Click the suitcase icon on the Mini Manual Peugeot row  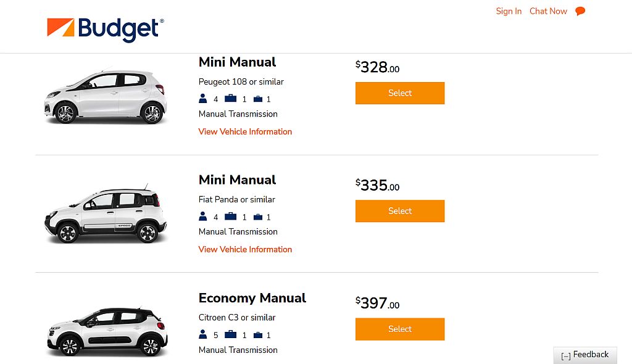230,99
